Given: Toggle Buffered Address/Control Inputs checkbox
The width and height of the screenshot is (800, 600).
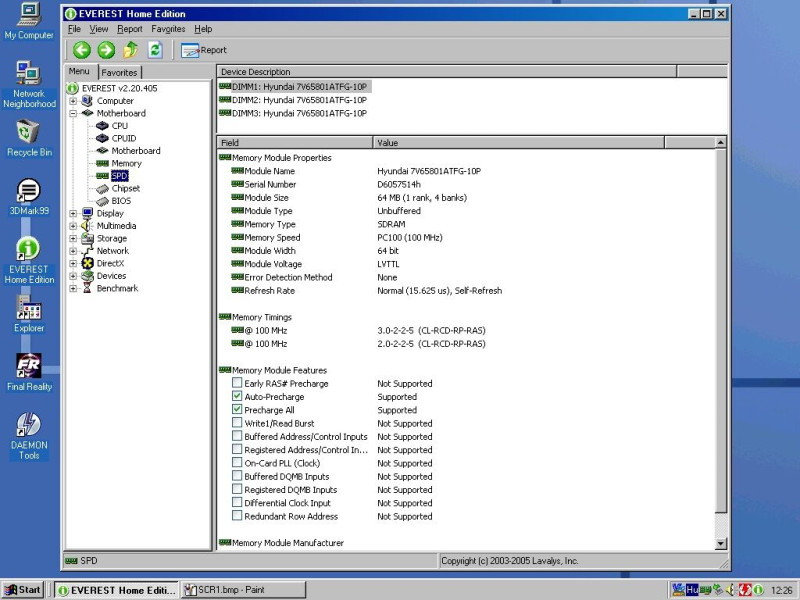Looking at the screenshot, I should point(237,436).
